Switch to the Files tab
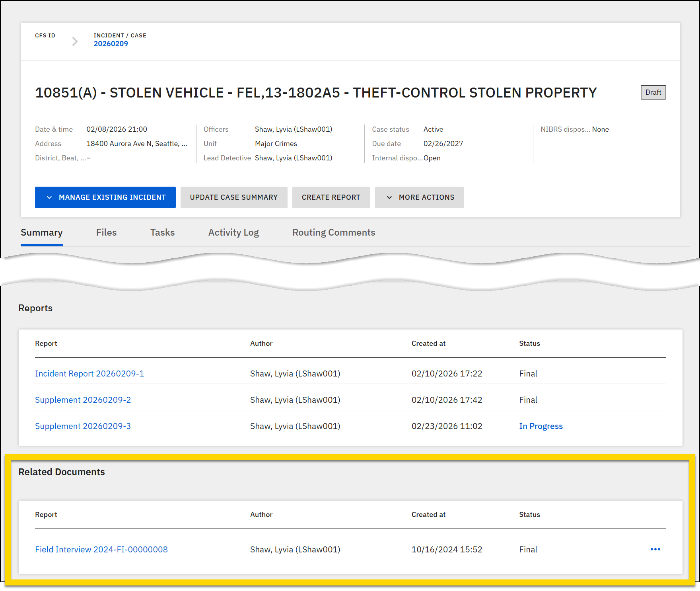This screenshot has width=700, height=591. click(106, 232)
